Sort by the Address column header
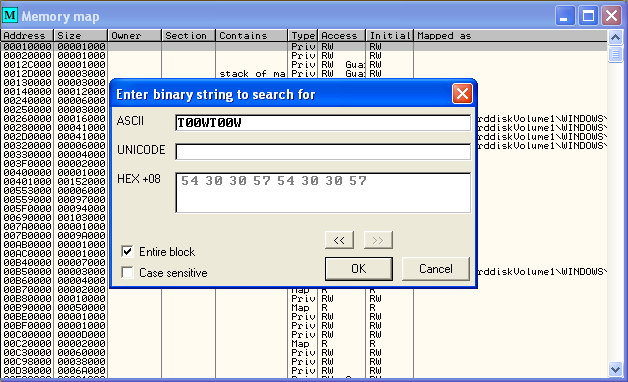 (x=27, y=36)
